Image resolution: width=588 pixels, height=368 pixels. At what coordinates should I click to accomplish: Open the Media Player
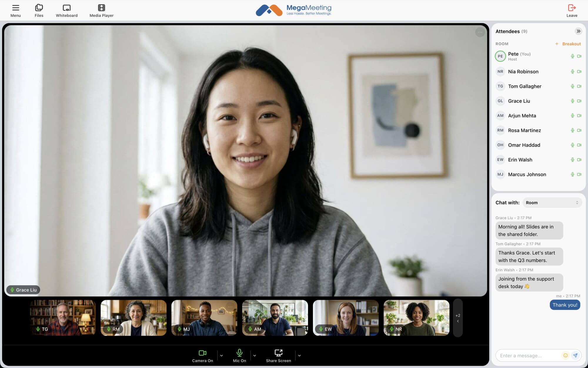(101, 11)
